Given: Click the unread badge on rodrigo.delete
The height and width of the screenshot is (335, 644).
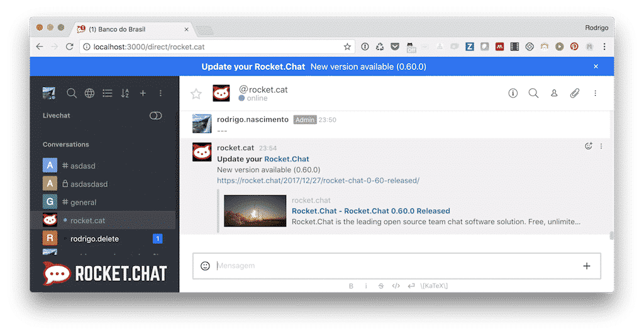Looking at the screenshot, I should (x=158, y=239).
